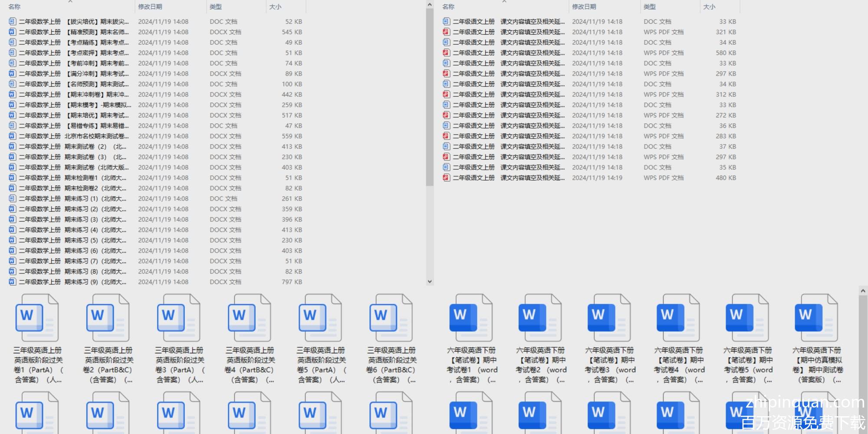
Task: Select the large Word icon above 六年级英语 期中考试卷3
Action: coord(609,318)
